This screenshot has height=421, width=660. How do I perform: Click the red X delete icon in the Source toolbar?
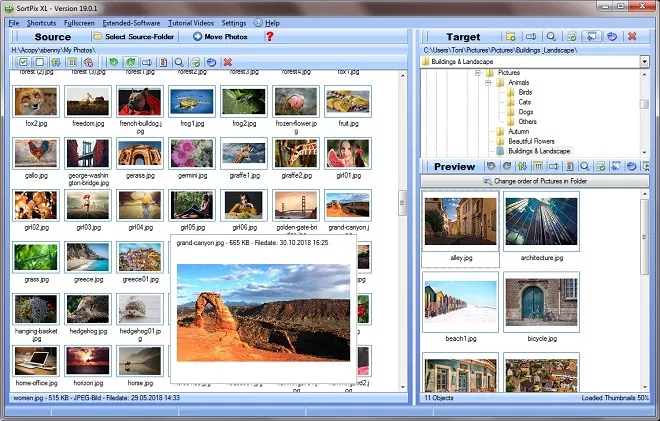(x=228, y=62)
